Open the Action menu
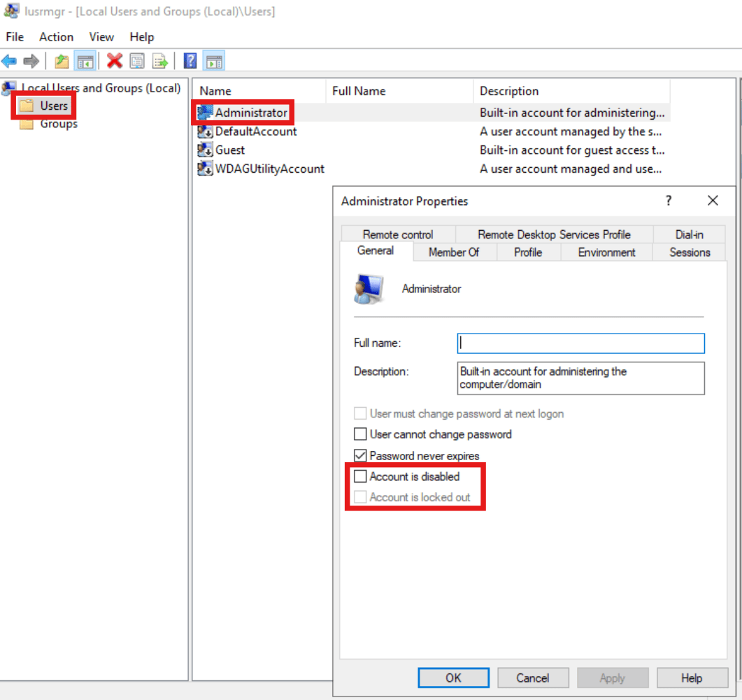The width and height of the screenshot is (742, 700). pyautogui.click(x=56, y=37)
